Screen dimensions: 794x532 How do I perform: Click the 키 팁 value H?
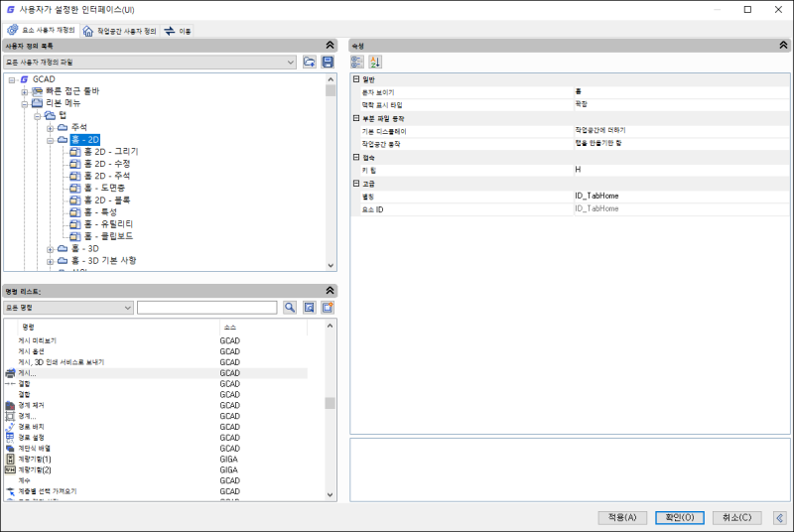click(x=578, y=170)
